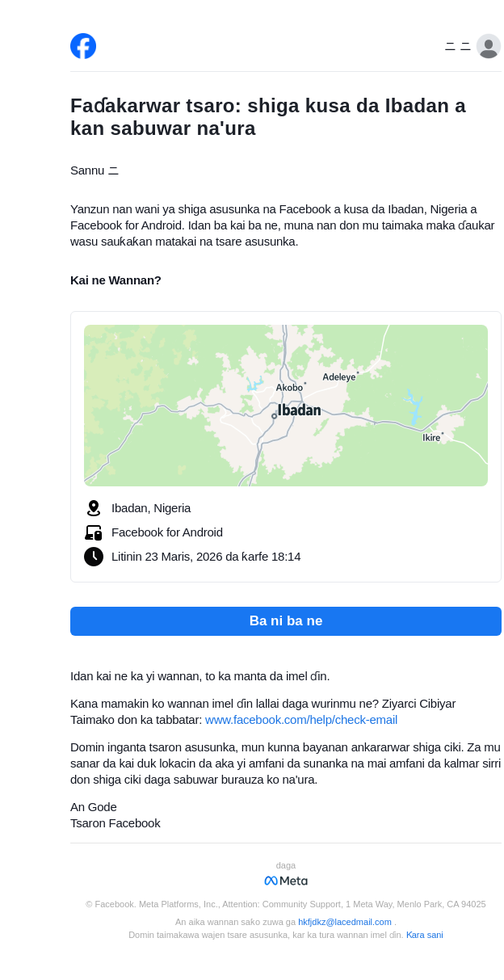Click the hkfjdkz@lacedmail.com email address

click(x=345, y=922)
